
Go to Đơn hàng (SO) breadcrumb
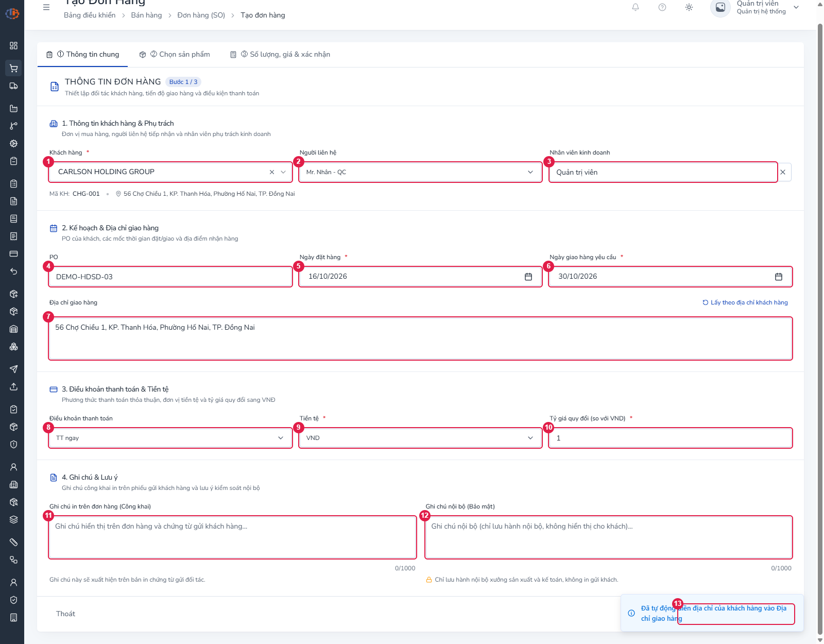click(201, 15)
